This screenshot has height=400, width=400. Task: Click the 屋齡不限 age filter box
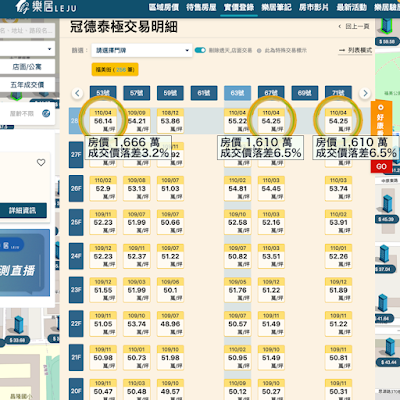point(27,114)
